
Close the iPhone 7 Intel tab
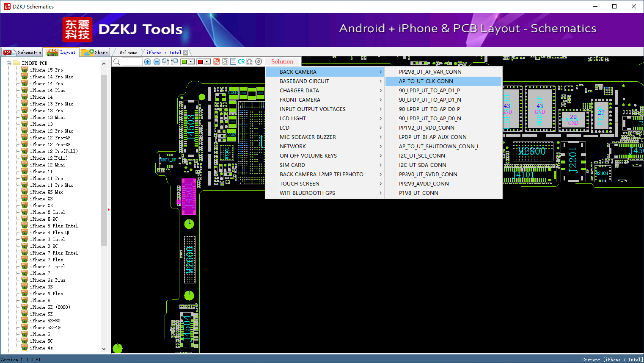coord(185,53)
